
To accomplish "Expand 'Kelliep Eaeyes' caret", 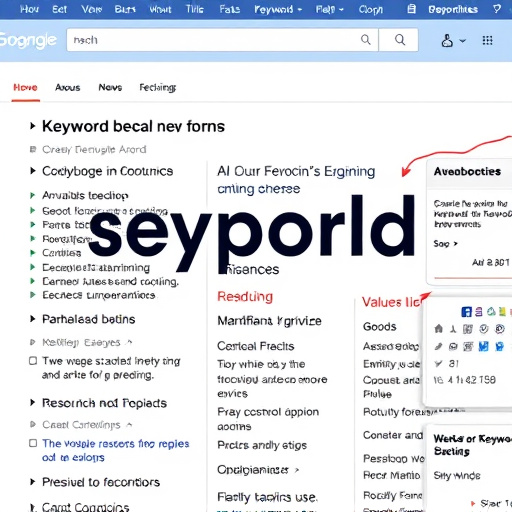I will pos(130,342).
